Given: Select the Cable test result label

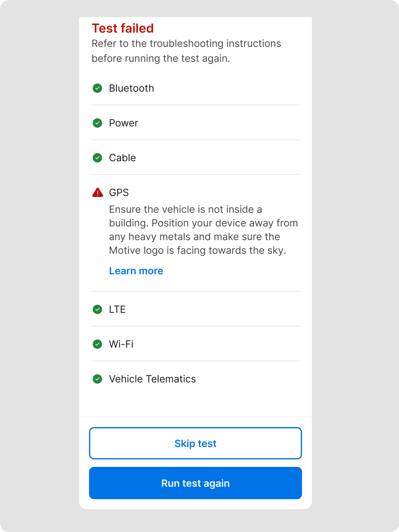Looking at the screenshot, I should click(x=122, y=158).
